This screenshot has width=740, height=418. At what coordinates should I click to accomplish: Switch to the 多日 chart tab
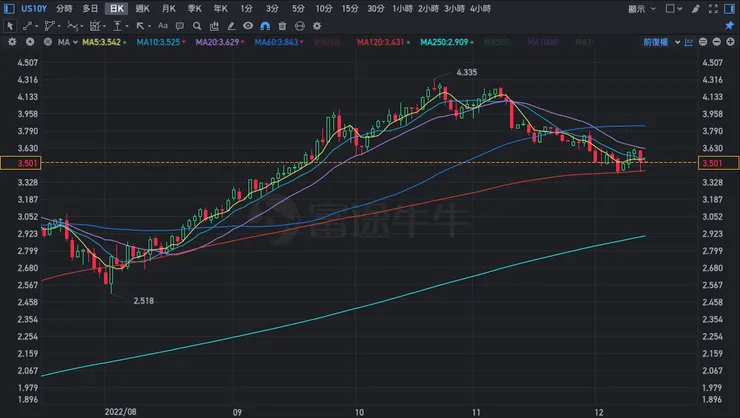[x=90, y=8]
